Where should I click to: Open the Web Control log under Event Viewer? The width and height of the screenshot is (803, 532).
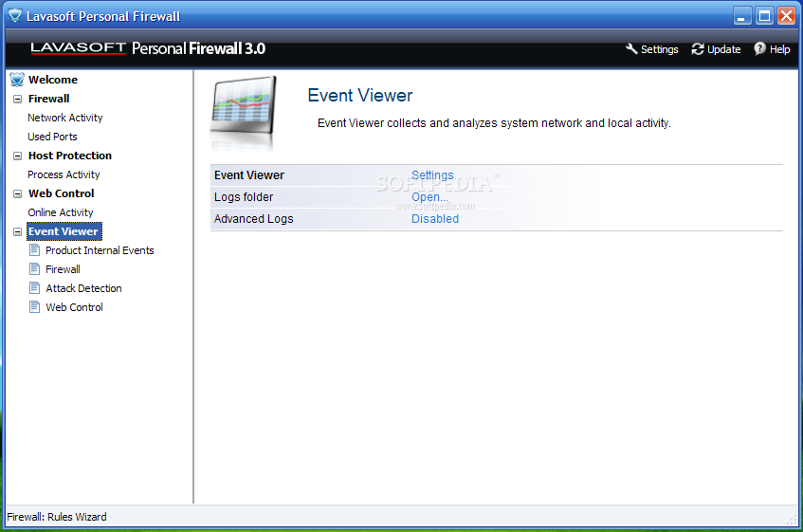(74, 306)
